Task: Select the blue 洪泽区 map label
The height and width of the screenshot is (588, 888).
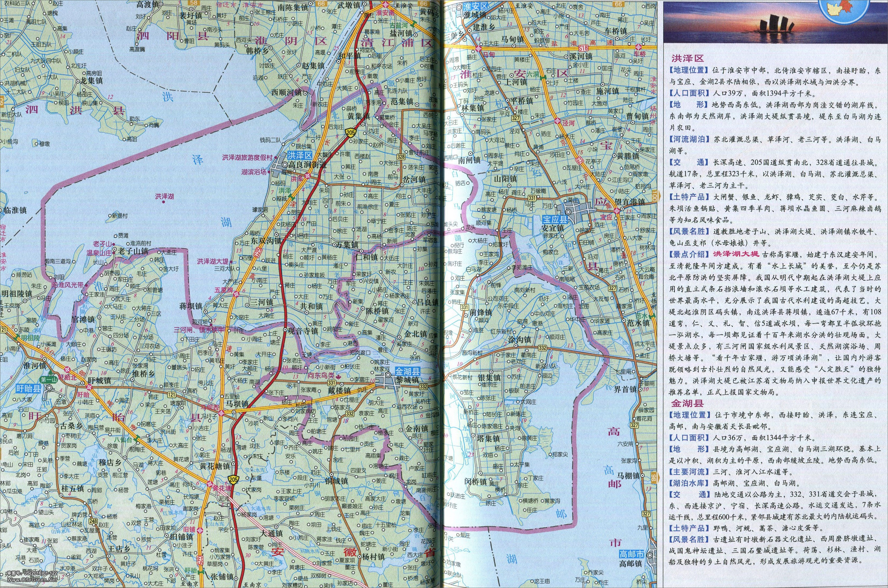Action: point(300,156)
